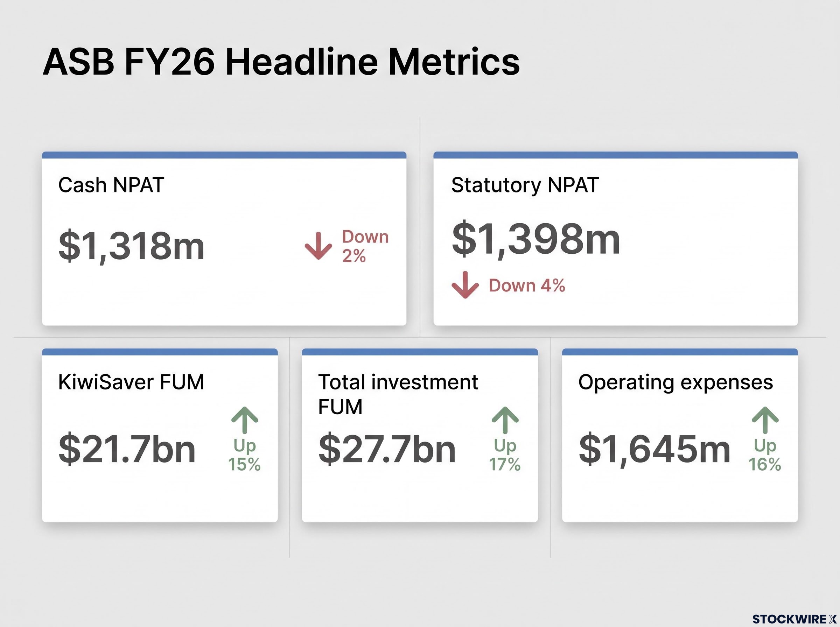Click the "$1,645m" value
Image resolution: width=840 pixels, height=627 pixels.
click(x=654, y=450)
